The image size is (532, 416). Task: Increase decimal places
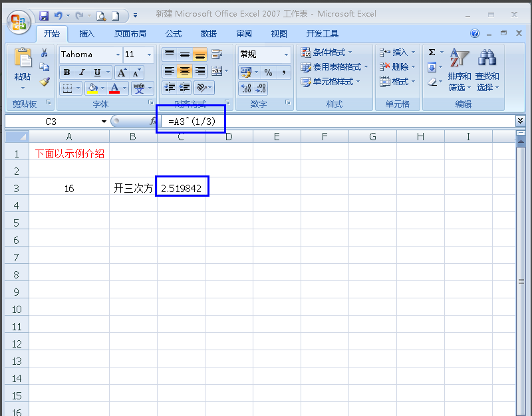[246, 88]
